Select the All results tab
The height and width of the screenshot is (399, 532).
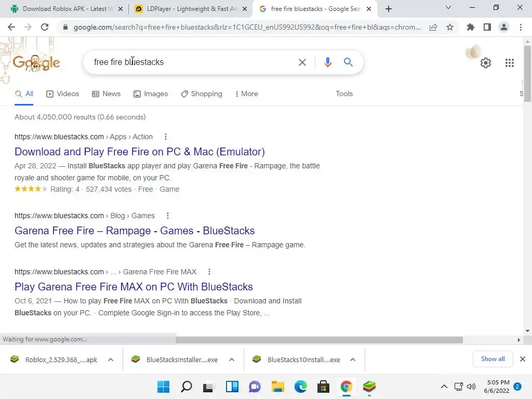click(x=24, y=94)
